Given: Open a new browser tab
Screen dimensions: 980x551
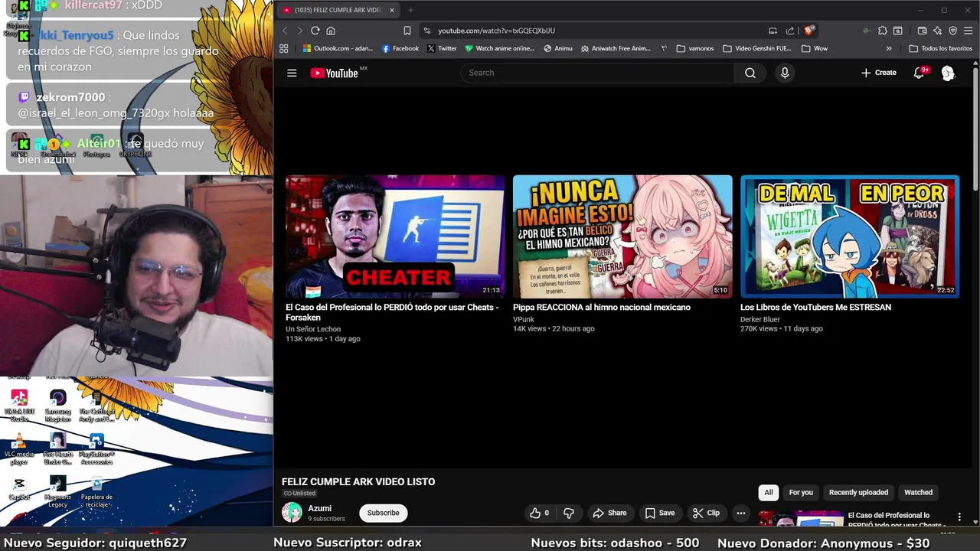Looking at the screenshot, I should [x=410, y=10].
